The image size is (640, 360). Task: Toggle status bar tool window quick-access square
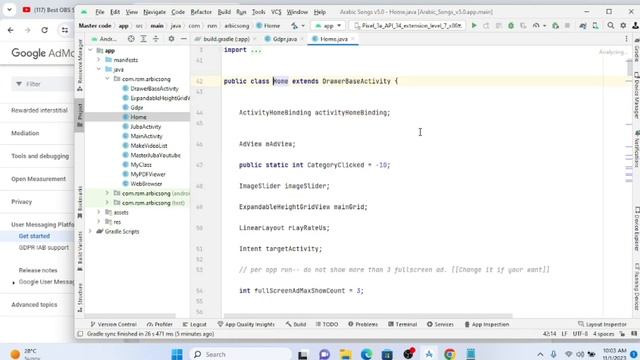click(x=80, y=334)
